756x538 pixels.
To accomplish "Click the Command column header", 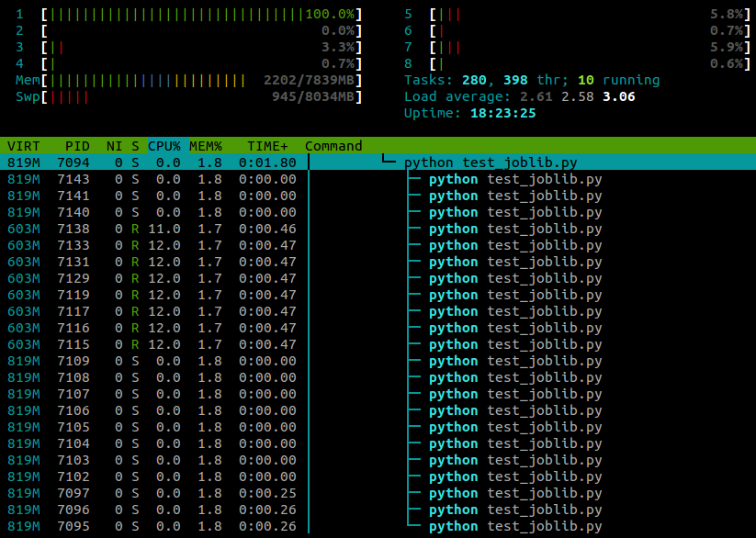I will (333, 146).
